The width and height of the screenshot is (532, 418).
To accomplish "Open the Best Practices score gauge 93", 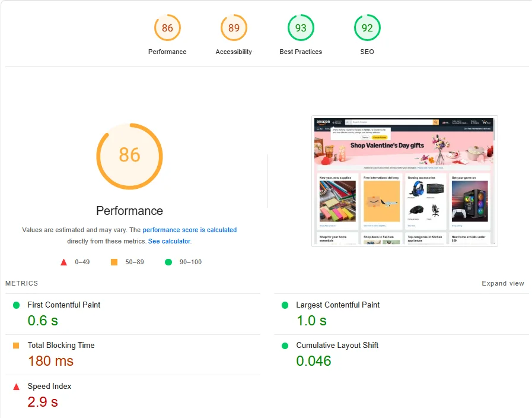I will pos(301,27).
